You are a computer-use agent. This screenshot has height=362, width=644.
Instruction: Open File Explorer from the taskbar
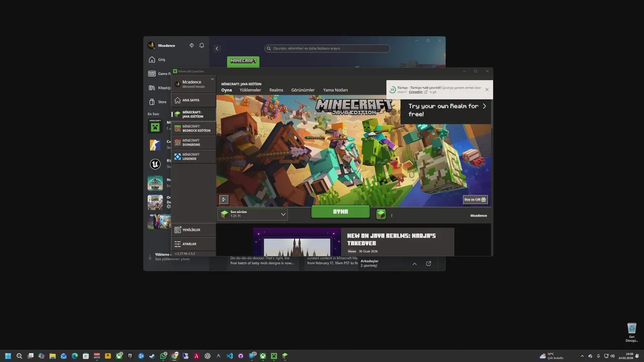click(52, 356)
